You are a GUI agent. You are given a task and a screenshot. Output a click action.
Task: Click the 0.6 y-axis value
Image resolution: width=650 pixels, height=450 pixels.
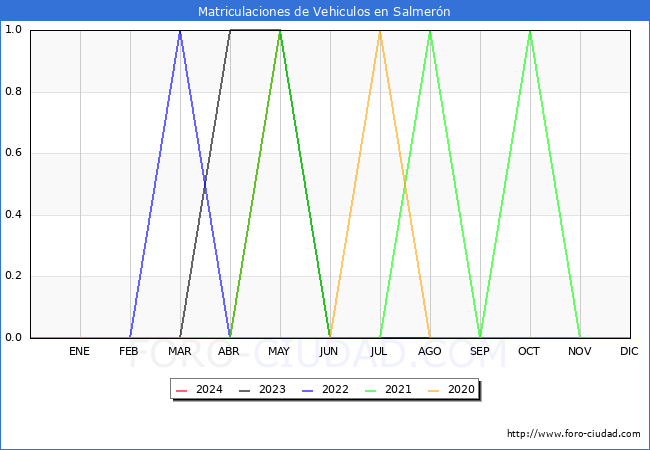coord(13,153)
